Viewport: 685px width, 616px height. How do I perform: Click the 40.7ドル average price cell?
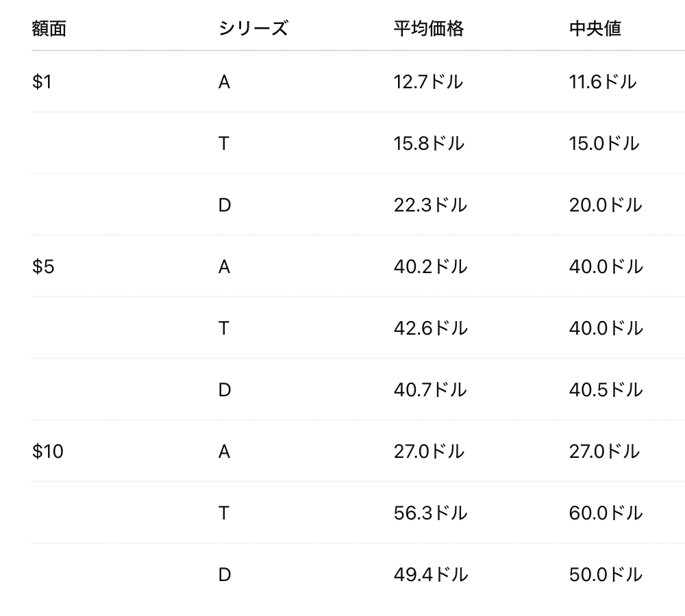click(x=430, y=390)
